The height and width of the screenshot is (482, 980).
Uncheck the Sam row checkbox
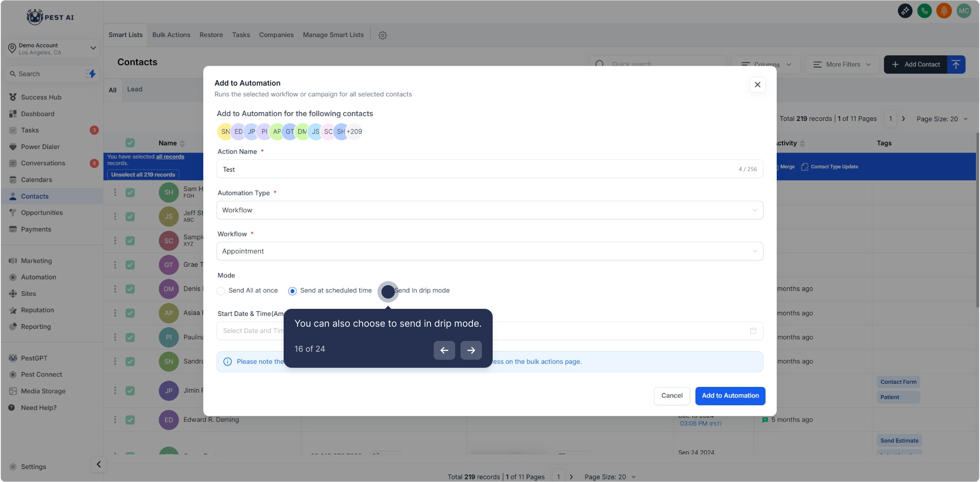coord(130,192)
